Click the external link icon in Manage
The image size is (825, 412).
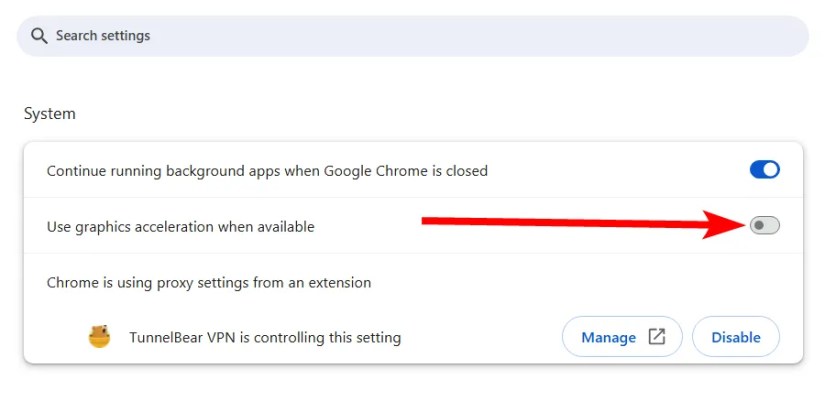tap(657, 337)
